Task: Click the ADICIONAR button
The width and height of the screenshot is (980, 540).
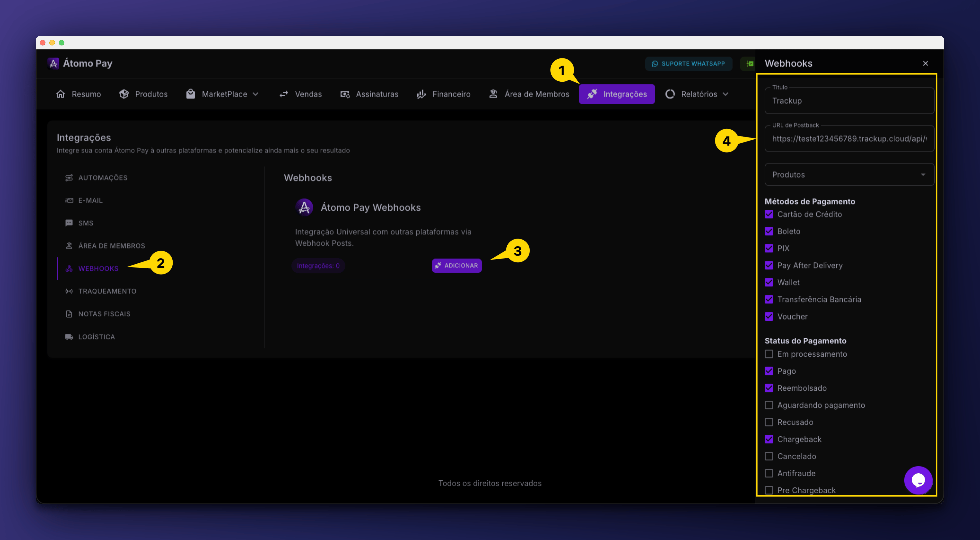Action: click(457, 266)
